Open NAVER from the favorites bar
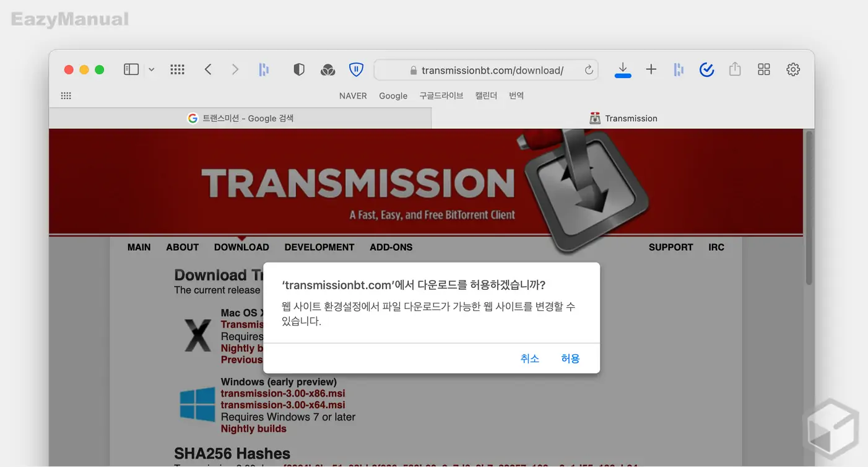The image size is (868, 467). [x=353, y=95]
